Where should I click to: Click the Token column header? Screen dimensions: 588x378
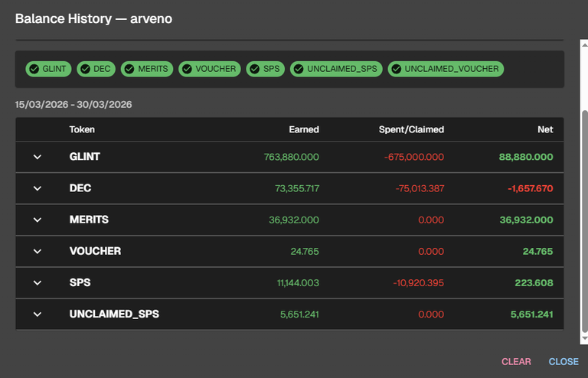tap(82, 129)
